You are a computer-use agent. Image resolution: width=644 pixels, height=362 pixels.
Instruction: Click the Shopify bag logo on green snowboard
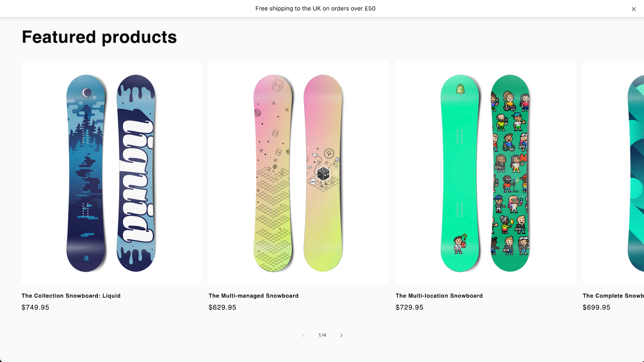[x=460, y=89]
